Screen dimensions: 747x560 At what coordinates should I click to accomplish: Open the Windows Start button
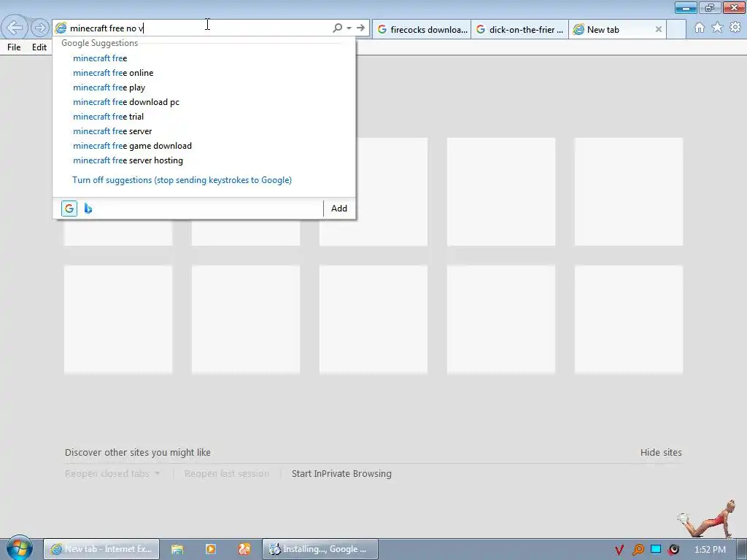pyautogui.click(x=19, y=548)
